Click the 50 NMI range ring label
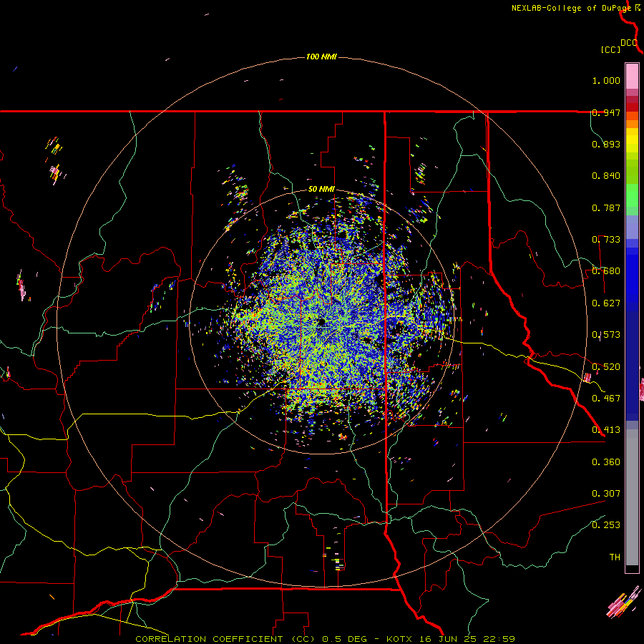This screenshot has height=644, width=644. (321, 190)
